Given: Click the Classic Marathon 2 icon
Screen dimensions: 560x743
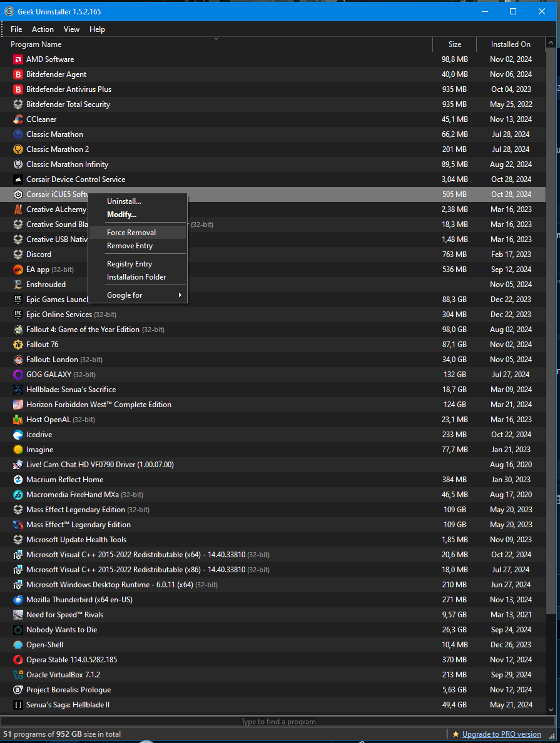Looking at the screenshot, I should pos(18,149).
